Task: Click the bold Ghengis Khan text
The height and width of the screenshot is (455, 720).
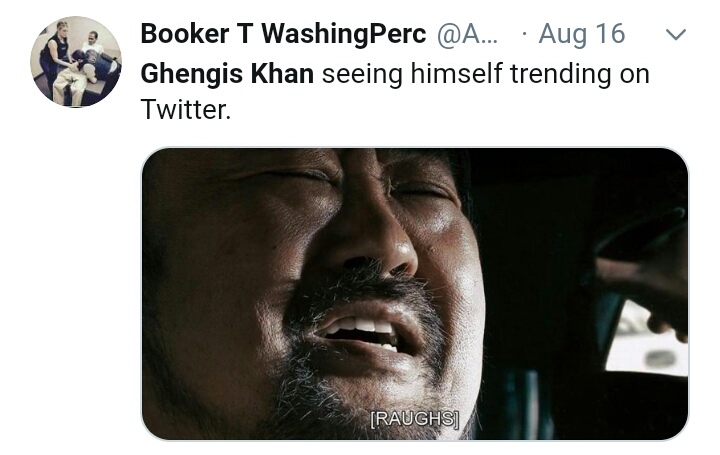Action: click(x=227, y=73)
